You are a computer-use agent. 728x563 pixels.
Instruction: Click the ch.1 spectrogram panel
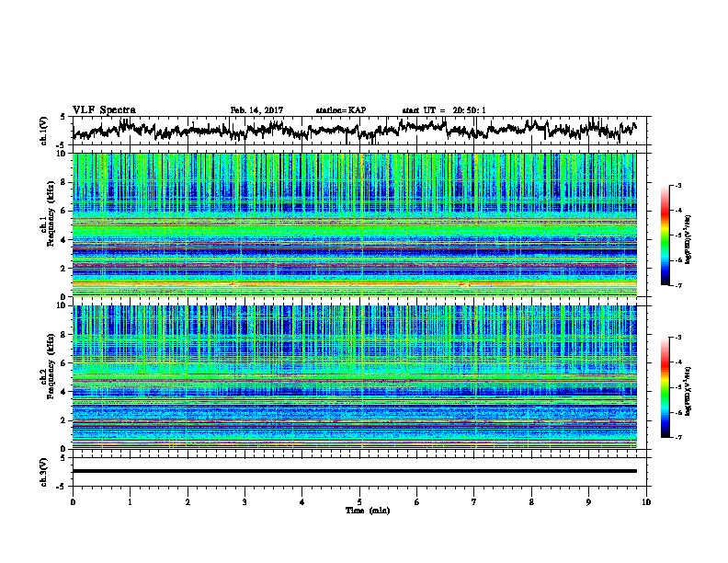click(355, 224)
